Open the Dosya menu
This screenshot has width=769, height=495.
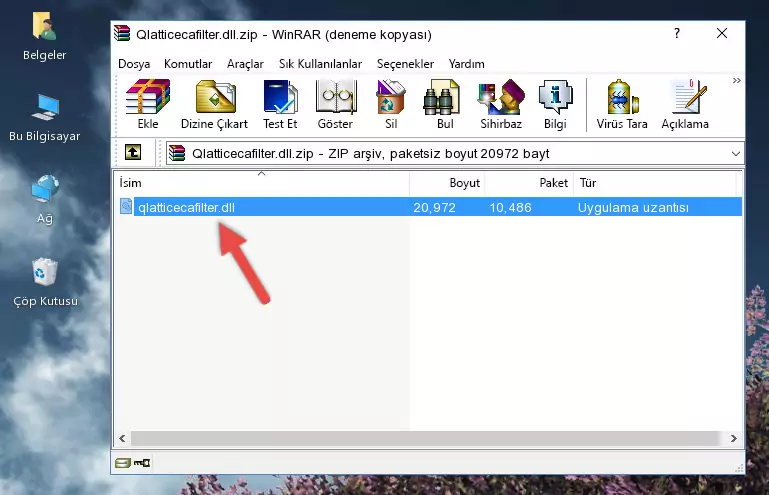[x=134, y=64]
